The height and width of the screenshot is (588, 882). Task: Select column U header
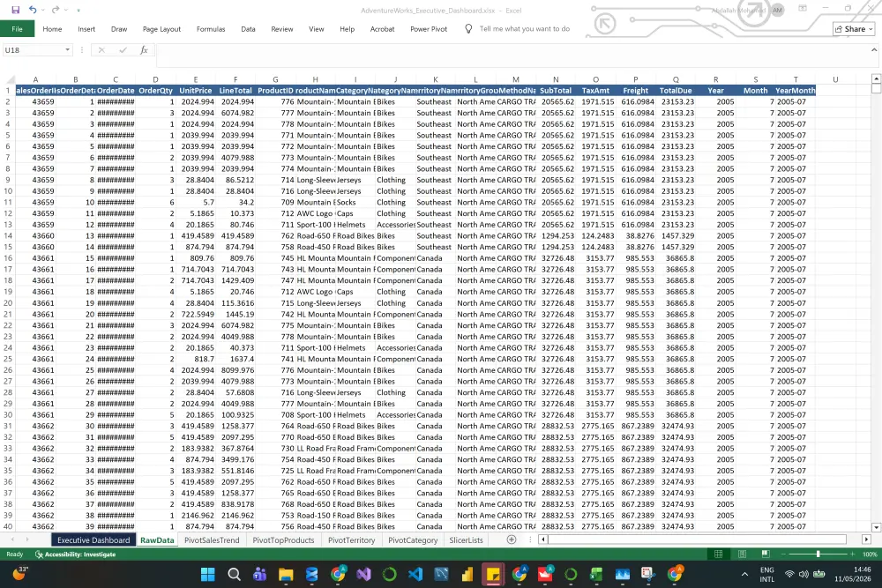click(x=835, y=79)
